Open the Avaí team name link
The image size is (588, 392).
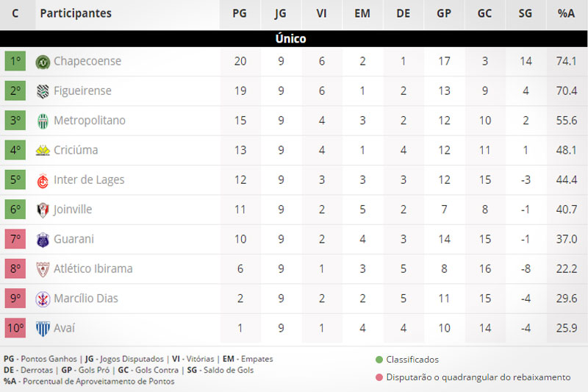pyautogui.click(x=64, y=329)
